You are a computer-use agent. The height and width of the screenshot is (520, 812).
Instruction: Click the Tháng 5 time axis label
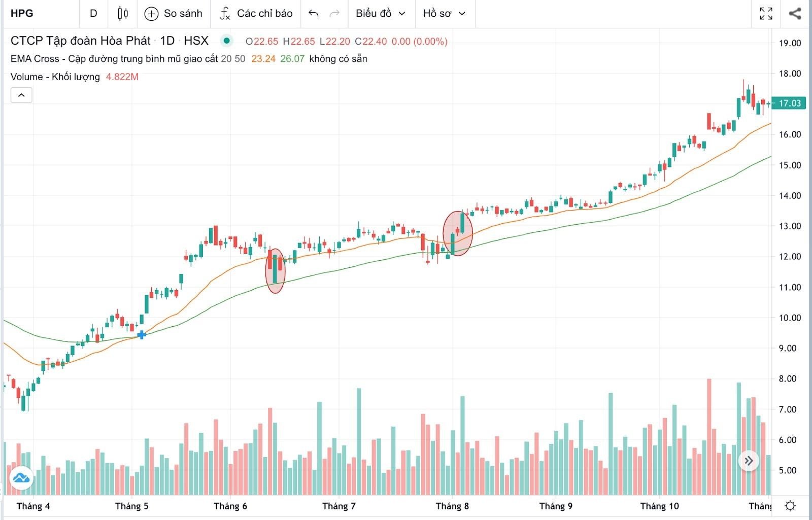[x=132, y=506]
